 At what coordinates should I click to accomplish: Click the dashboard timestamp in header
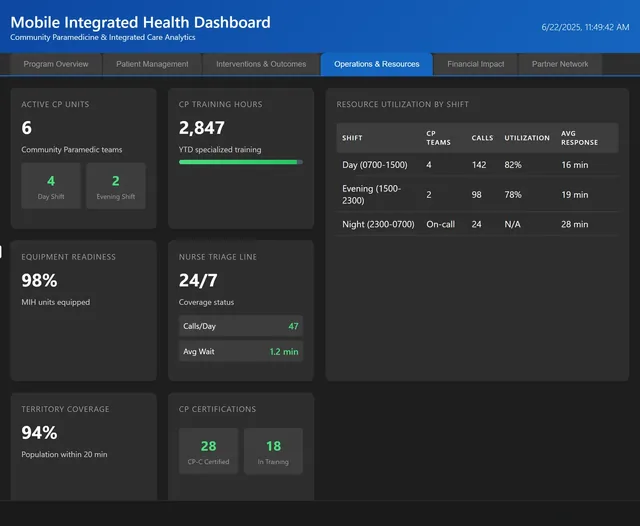[x=585, y=27]
